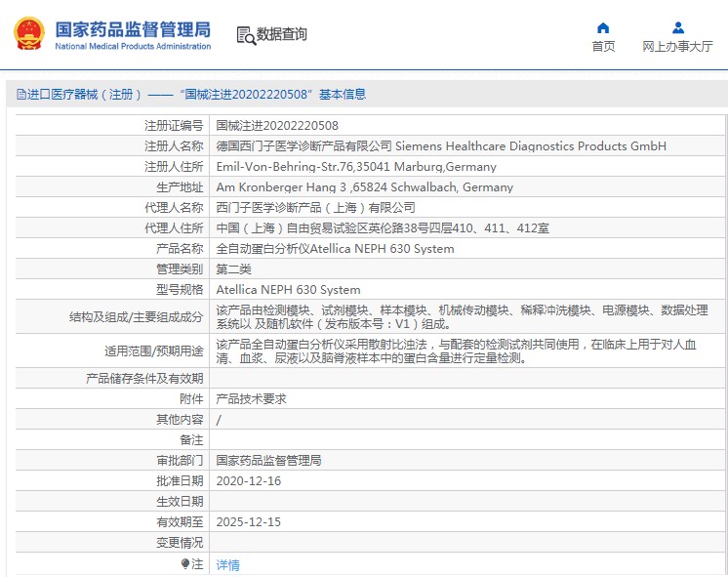
Task: Select 全自动蛋白分析仪Atellica NEPH 630 System product name
Action: (336, 249)
